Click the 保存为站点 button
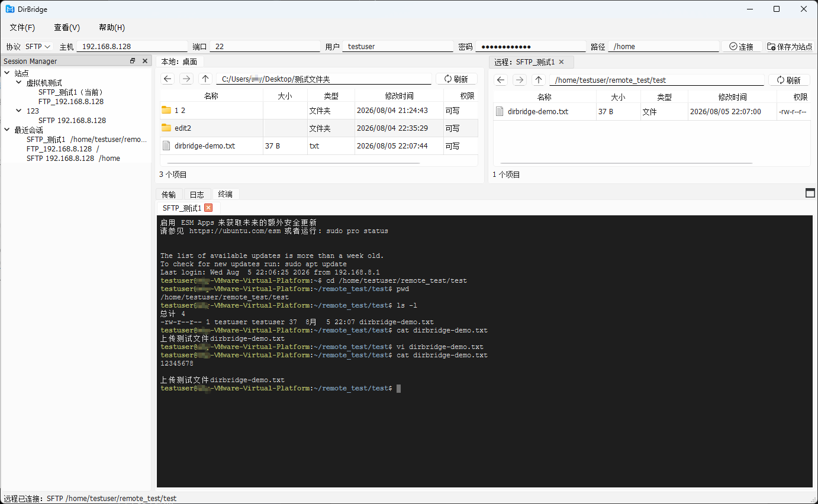 click(x=790, y=46)
